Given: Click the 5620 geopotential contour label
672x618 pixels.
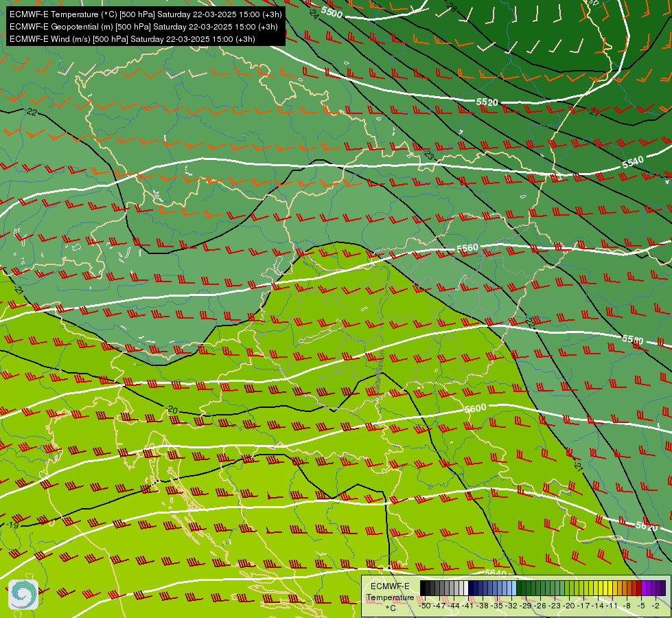Looking at the screenshot, I should tap(647, 525).
